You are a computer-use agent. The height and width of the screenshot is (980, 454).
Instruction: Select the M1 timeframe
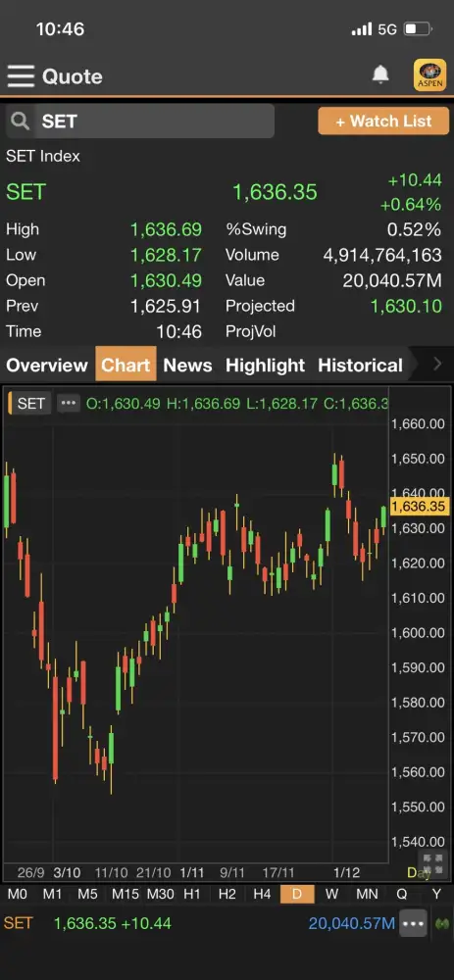(53, 895)
